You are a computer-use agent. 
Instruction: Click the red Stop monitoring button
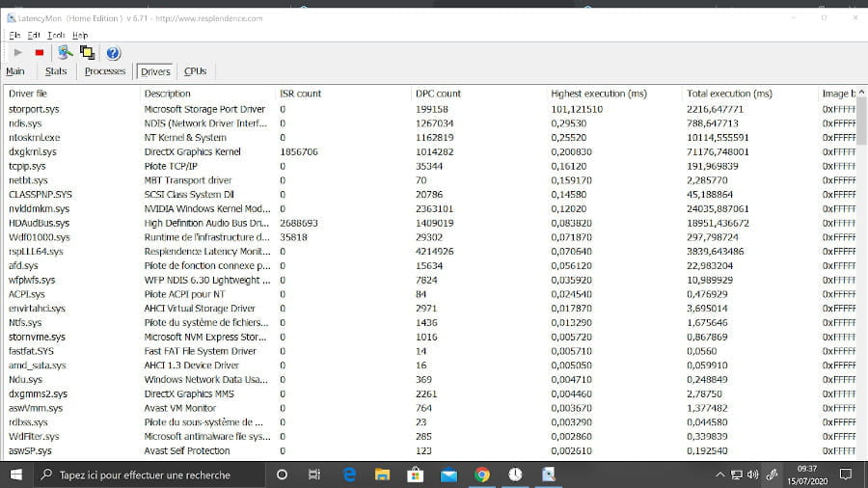[40, 52]
